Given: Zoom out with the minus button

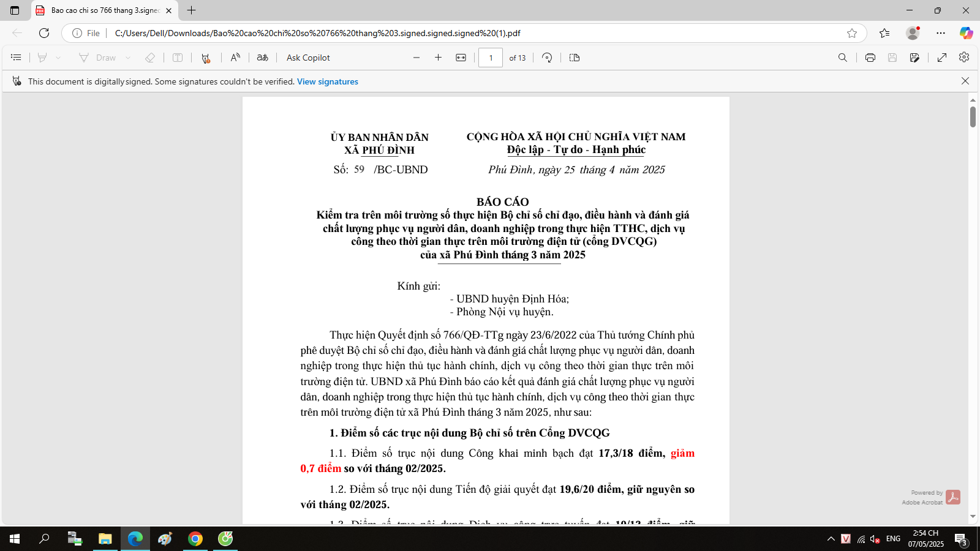Looking at the screenshot, I should point(417,58).
